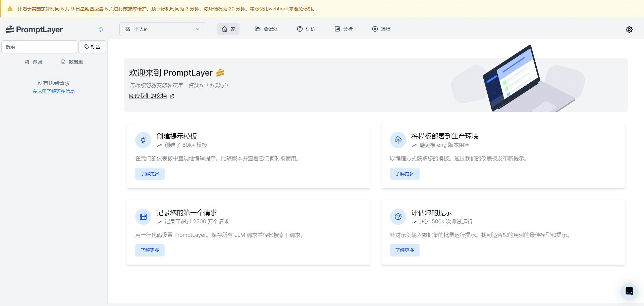
Task: Click the PromptLayer logo
Action: (x=34, y=30)
